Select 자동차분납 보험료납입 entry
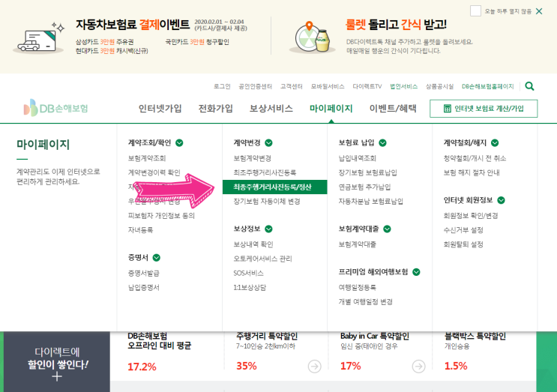The width and height of the screenshot is (557, 392). [371, 202]
